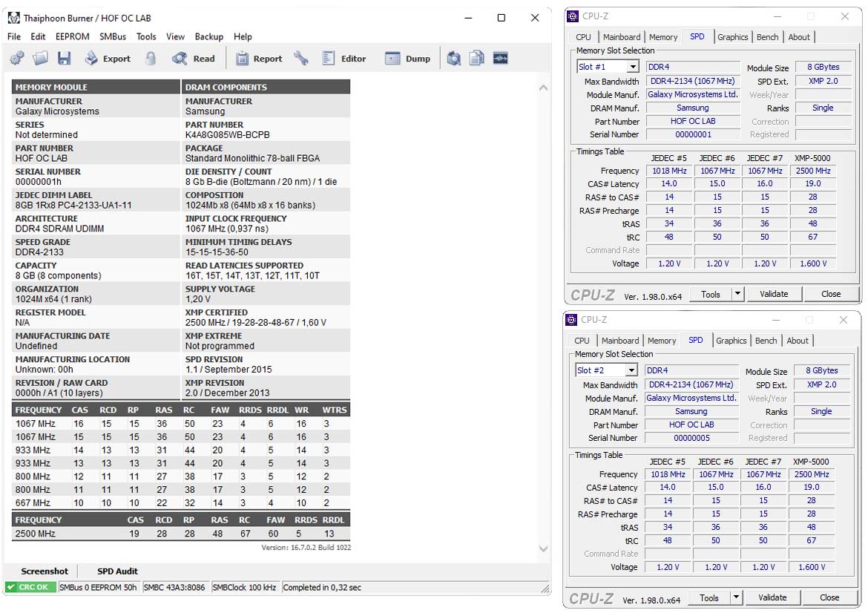
Task: Open the Tools menu in Thaiphoon Burner
Action: (146, 36)
